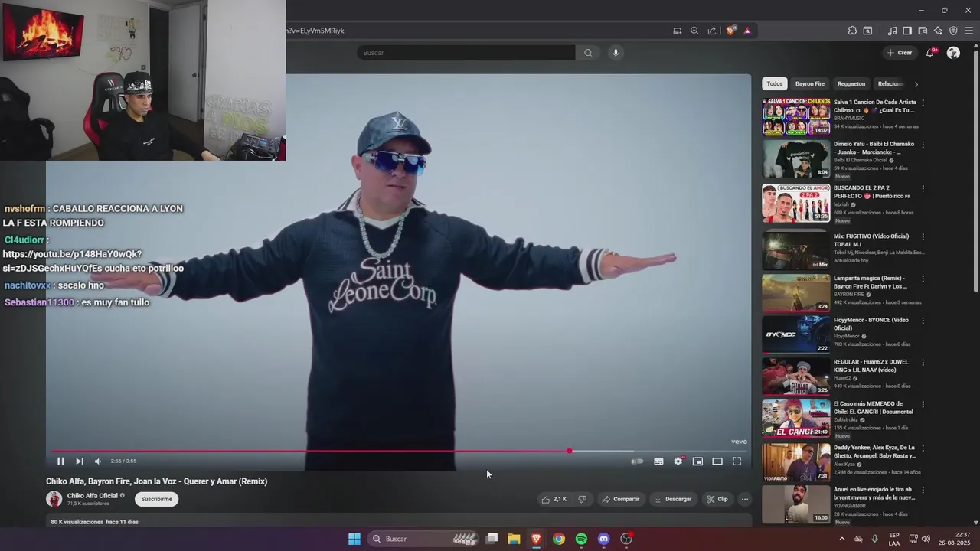Open the Brave Shields lion icon

pos(730,31)
